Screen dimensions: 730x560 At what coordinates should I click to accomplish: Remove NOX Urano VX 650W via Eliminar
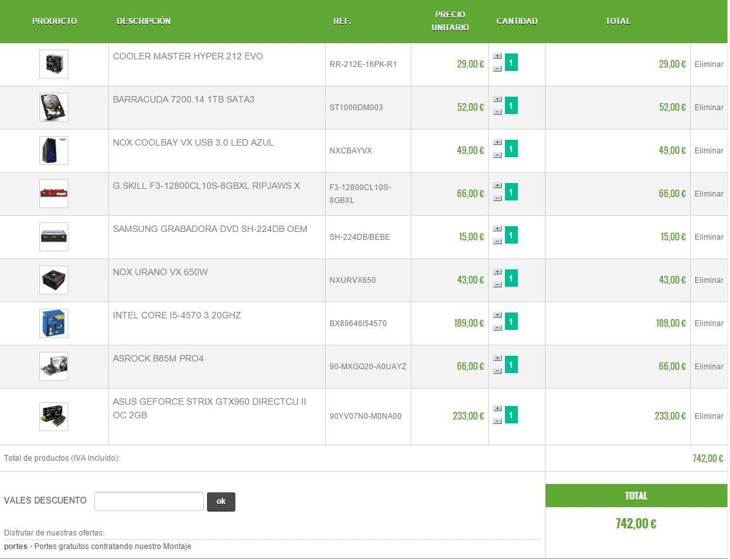709,280
